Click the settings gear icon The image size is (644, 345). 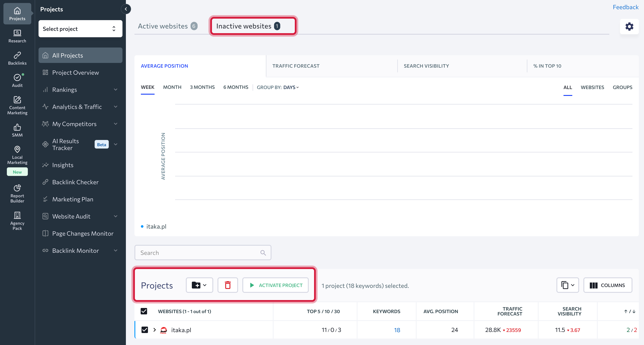pos(629,27)
